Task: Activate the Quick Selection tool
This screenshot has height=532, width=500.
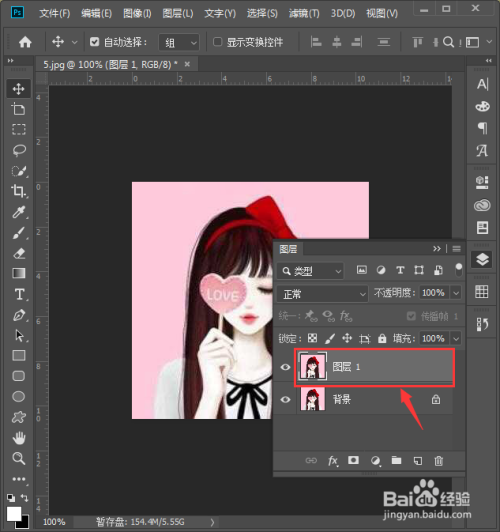Action: coord(19,171)
